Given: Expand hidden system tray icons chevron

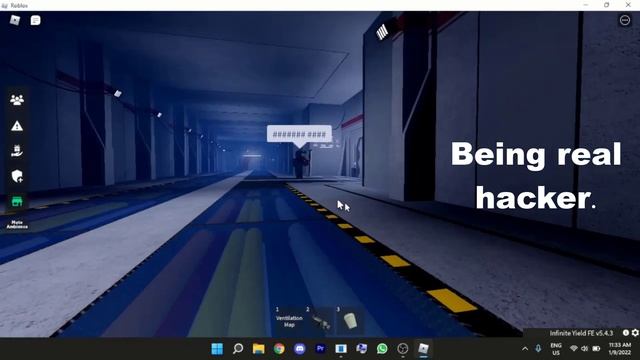Looking at the screenshot, I should pos(525,349).
